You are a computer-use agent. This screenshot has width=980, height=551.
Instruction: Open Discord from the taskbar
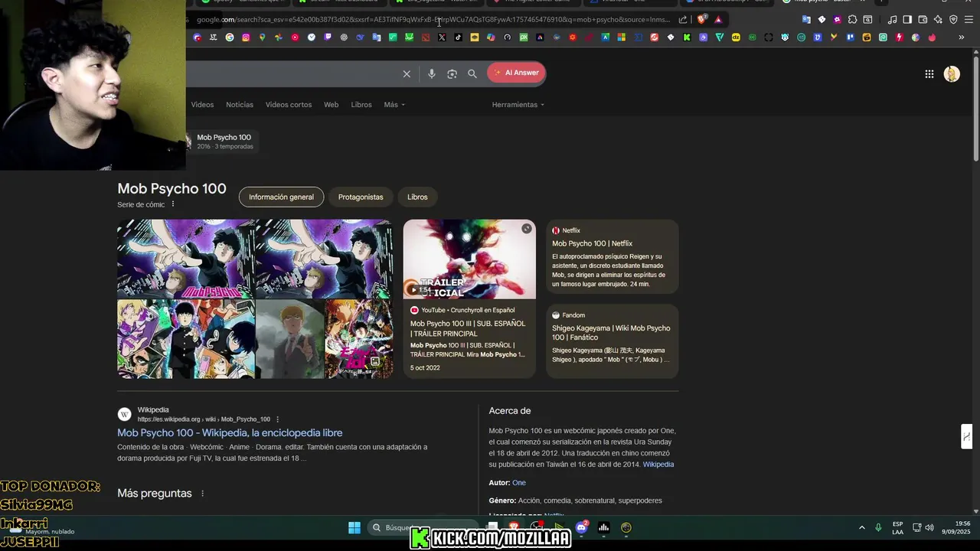[582, 527]
